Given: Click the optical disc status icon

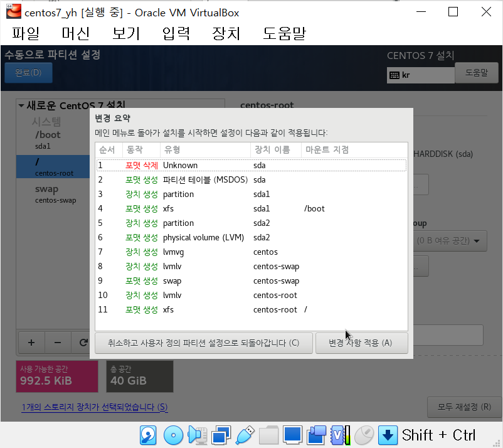Looking at the screenshot, I should click(x=173, y=435).
